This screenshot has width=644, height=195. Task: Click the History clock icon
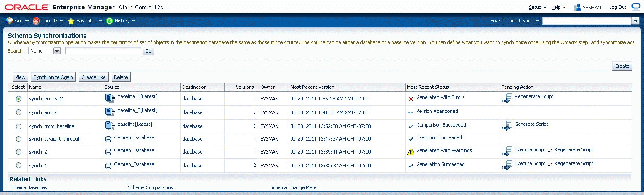coord(109,21)
